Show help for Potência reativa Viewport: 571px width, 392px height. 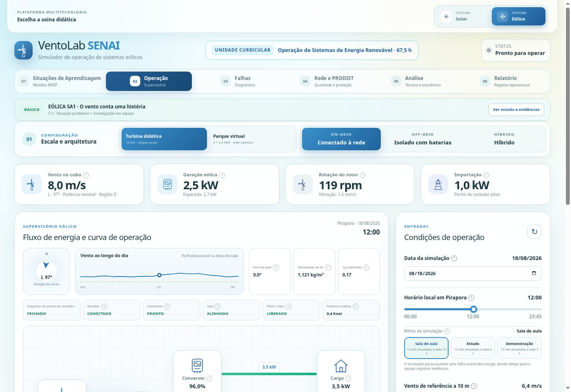(356, 306)
